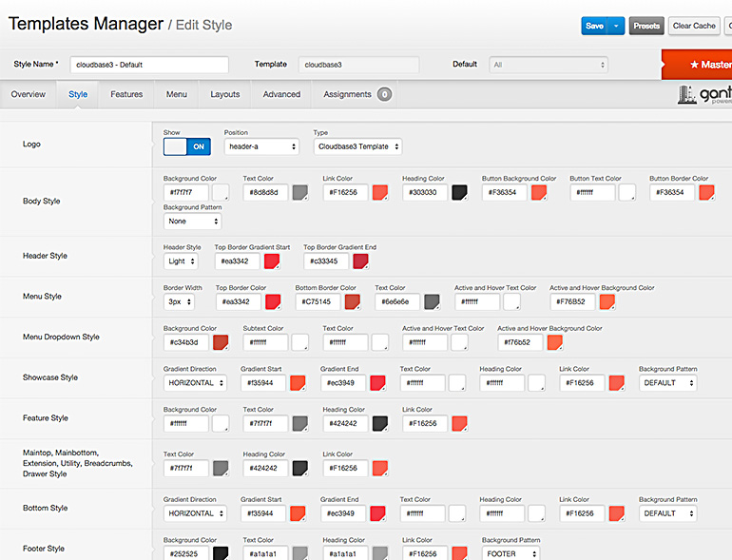
Task: Open Showcase Style Gradient End swatch
Action: [377, 383]
